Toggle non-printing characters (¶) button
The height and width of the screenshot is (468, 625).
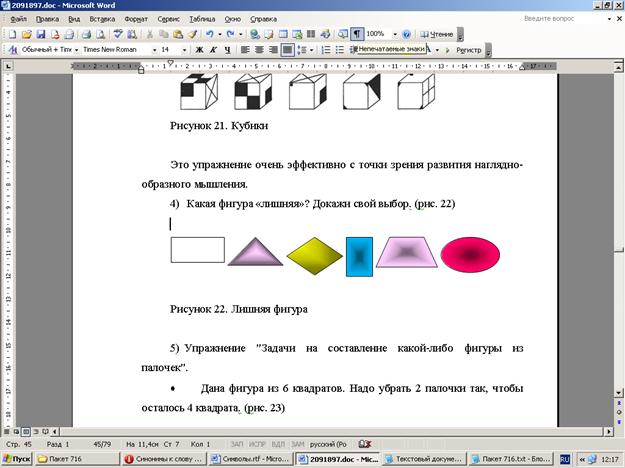pos(357,34)
